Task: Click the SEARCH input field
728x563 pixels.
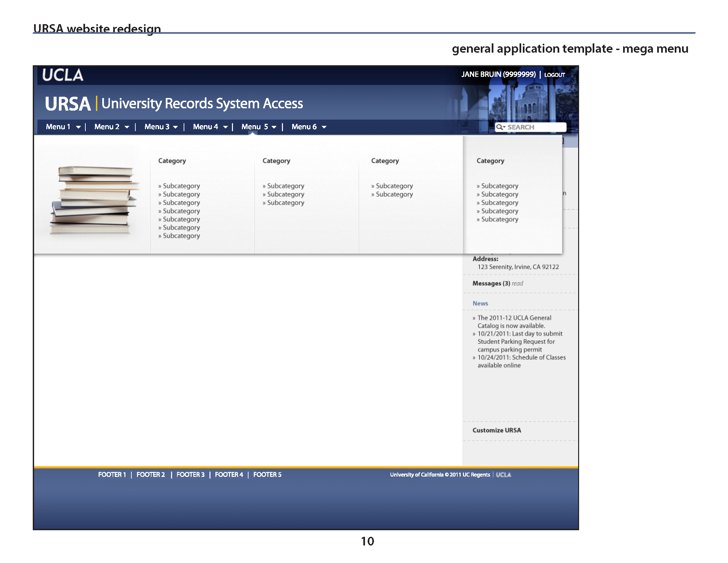Action: coord(531,127)
